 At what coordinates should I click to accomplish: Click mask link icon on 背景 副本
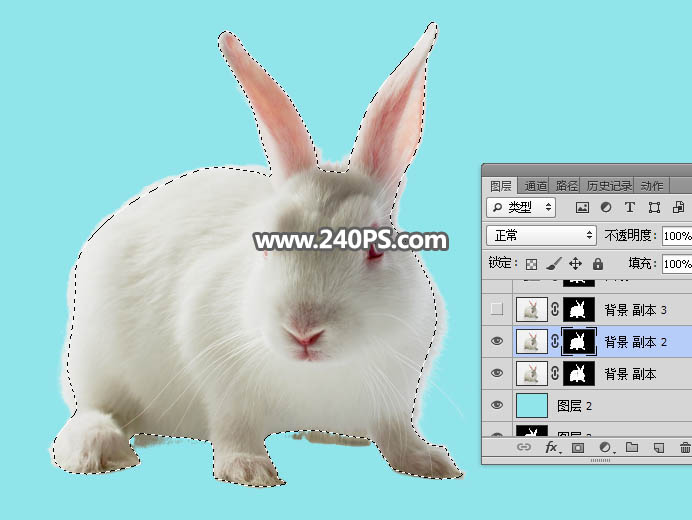[555, 373]
